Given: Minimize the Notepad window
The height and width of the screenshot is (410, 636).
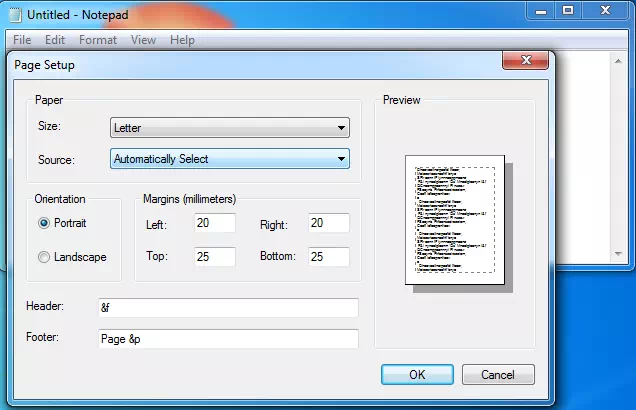Looking at the screenshot, I should click(541, 11).
